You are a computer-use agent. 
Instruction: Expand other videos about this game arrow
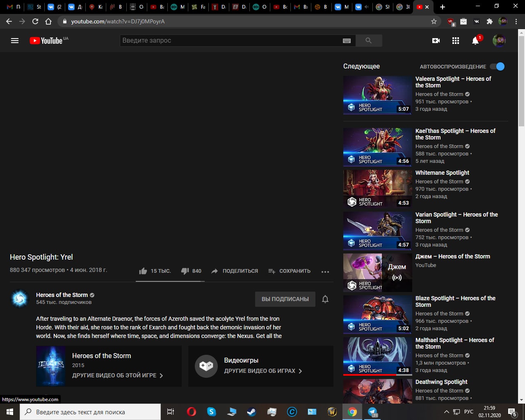pyautogui.click(x=161, y=375)
